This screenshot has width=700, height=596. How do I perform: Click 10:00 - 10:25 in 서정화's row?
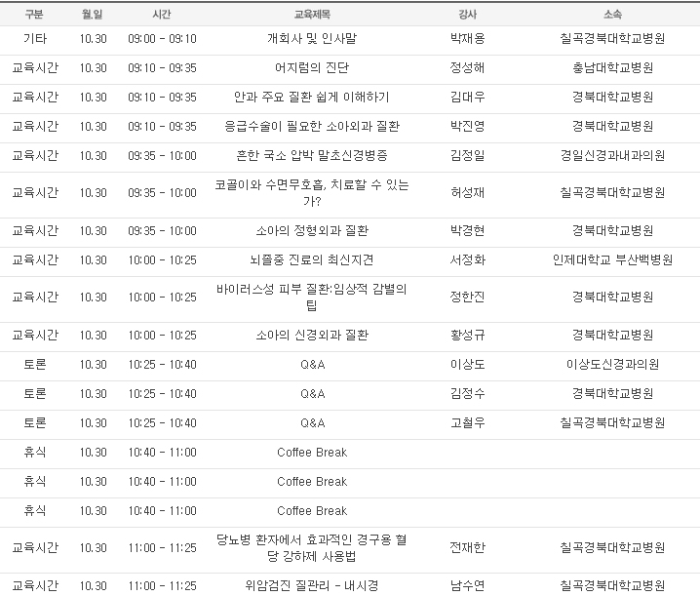pyautogui.click(x=163, y=260)
